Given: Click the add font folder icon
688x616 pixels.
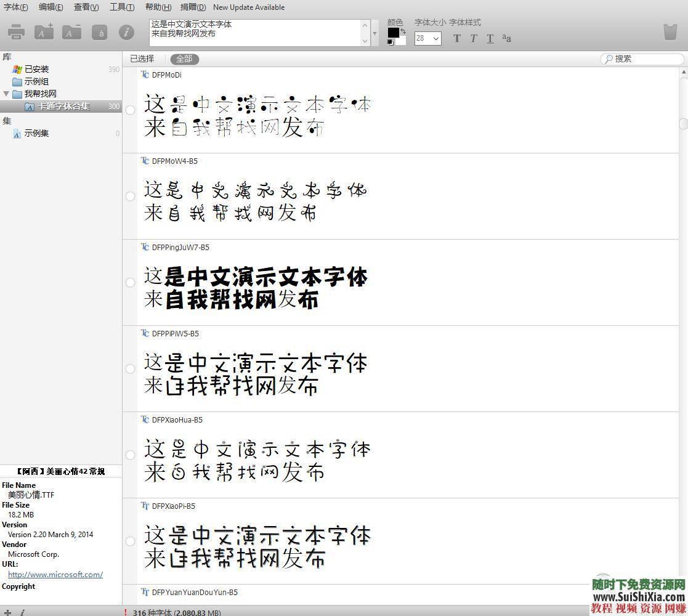Looking at the screenshot, I should pos(44,32).
